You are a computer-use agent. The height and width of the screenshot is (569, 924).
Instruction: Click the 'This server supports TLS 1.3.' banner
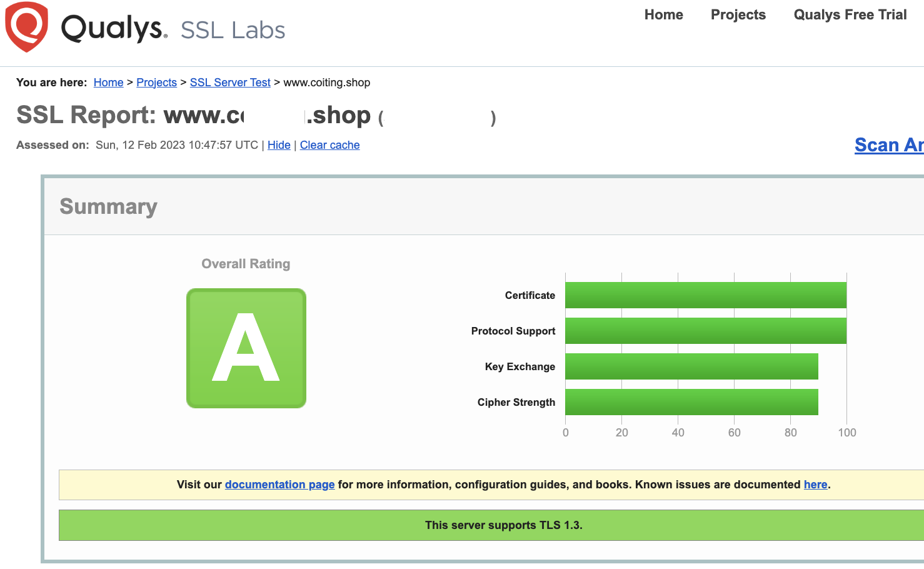(x=491, y=525)
